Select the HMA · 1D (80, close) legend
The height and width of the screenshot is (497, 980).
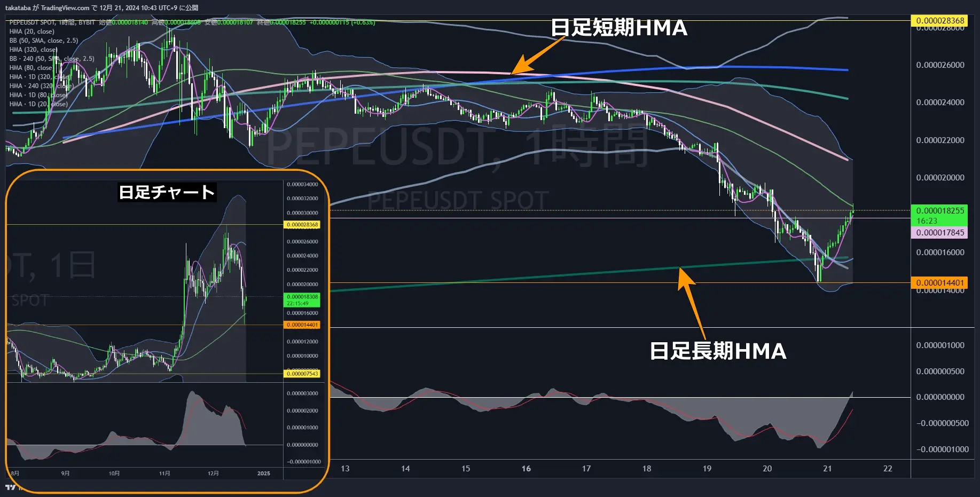(x=38, y=95)
